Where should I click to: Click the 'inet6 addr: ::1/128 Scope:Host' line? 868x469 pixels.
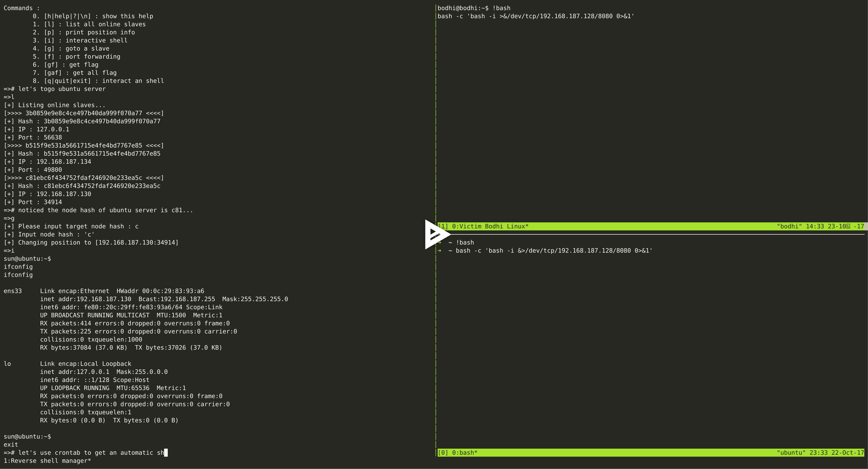point(95,380)
